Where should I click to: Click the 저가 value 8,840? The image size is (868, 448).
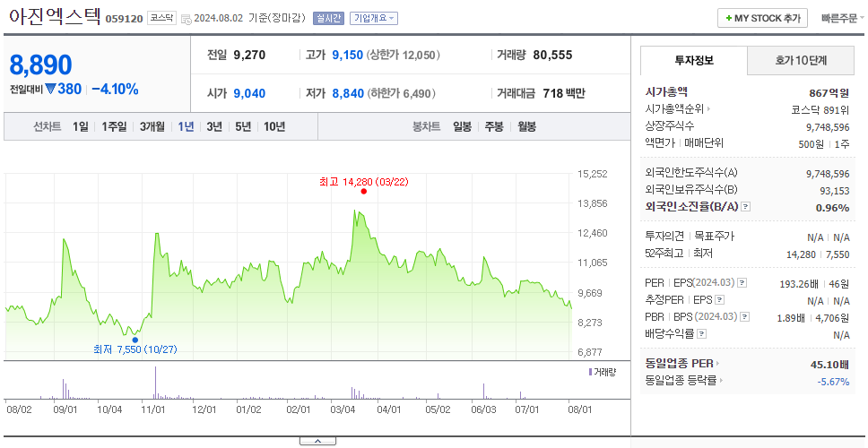click(348, 93)
